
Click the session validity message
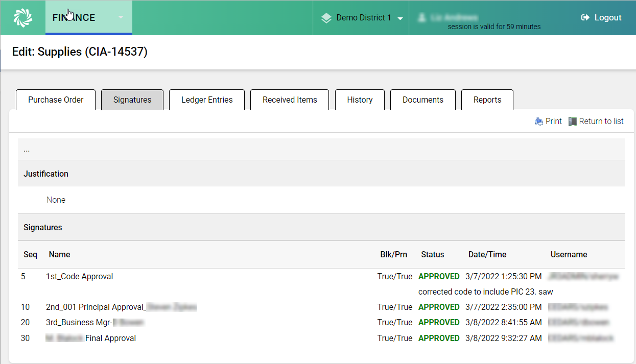pyautogui.click(x=494, y=27)
